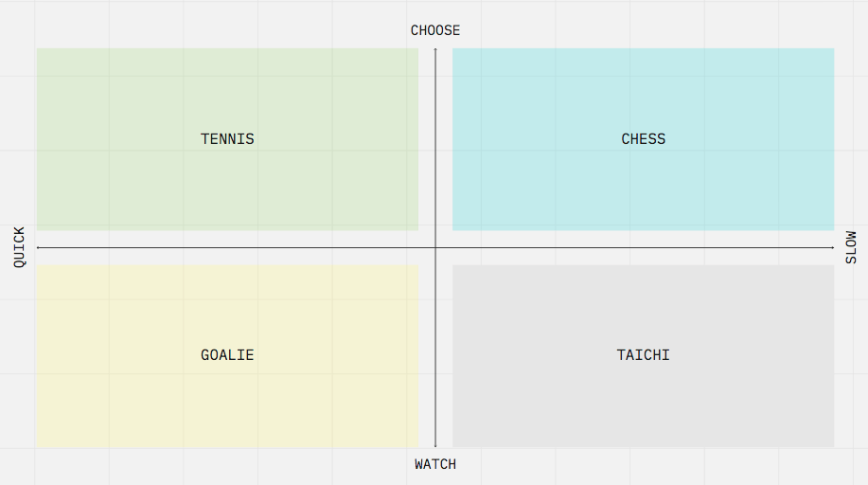Select the TAICHI text label
The image size is (868, 485).
pos(644,355)
